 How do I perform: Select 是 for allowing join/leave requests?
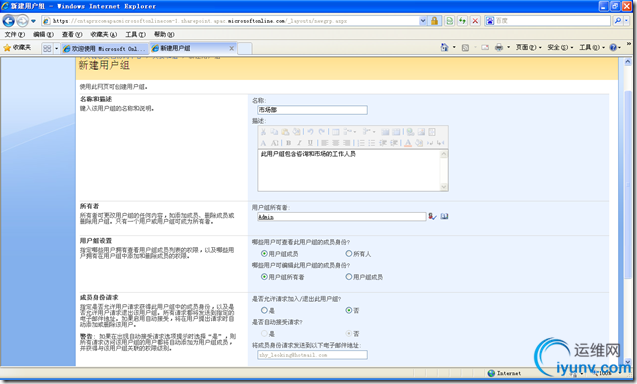264,310
